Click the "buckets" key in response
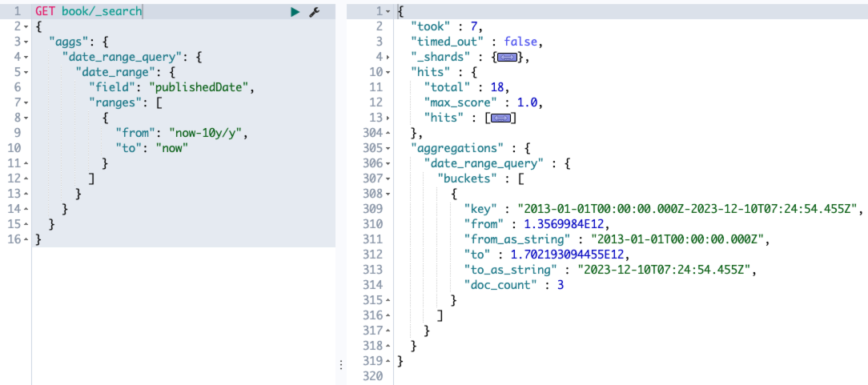 tap(464, 178)
